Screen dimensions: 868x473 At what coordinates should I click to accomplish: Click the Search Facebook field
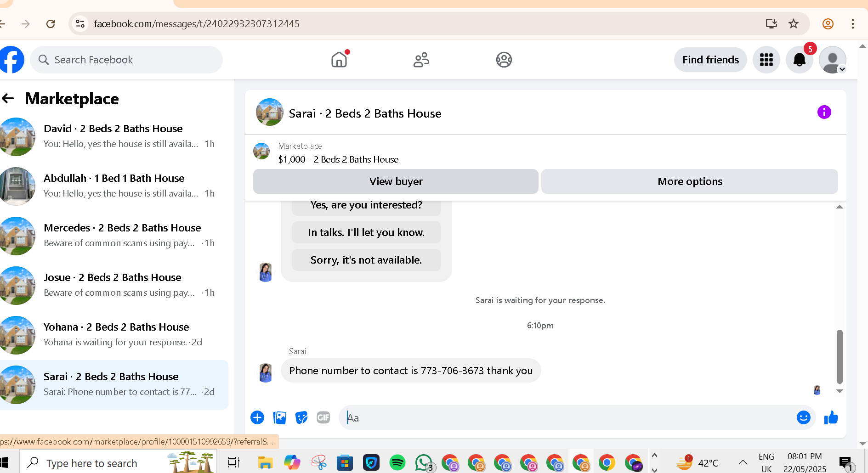pyautogui.click(x=126, y=60)
